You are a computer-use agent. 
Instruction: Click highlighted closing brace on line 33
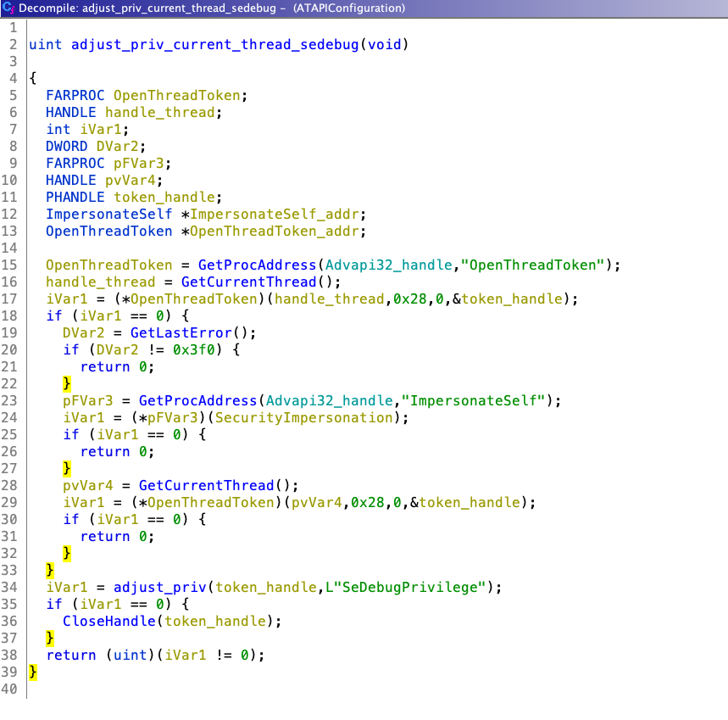[x=50, y=570]
